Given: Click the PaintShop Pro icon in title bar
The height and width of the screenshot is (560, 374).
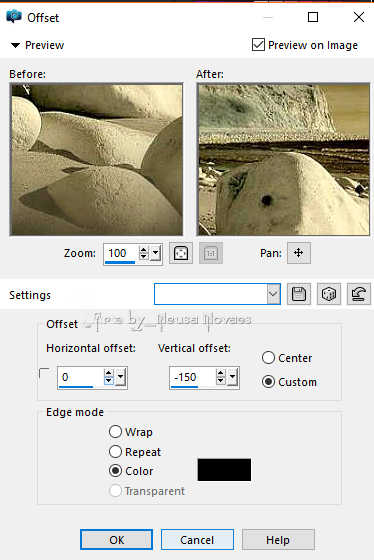Looking at the screenshot, I should 14,17.
